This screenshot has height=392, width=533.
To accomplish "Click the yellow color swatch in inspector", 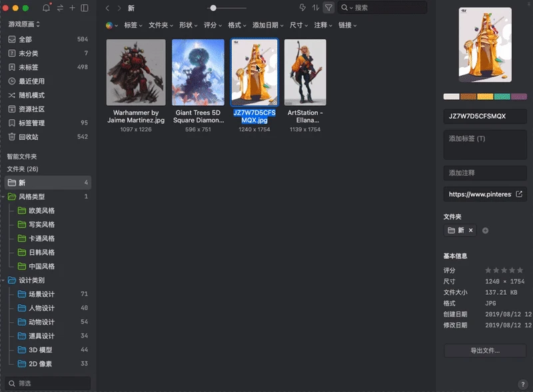I will (485, 97).
